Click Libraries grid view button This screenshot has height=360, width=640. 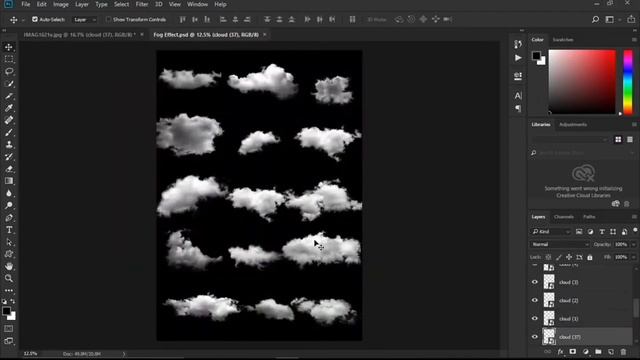pyautogui.click(x=618, y=140)
